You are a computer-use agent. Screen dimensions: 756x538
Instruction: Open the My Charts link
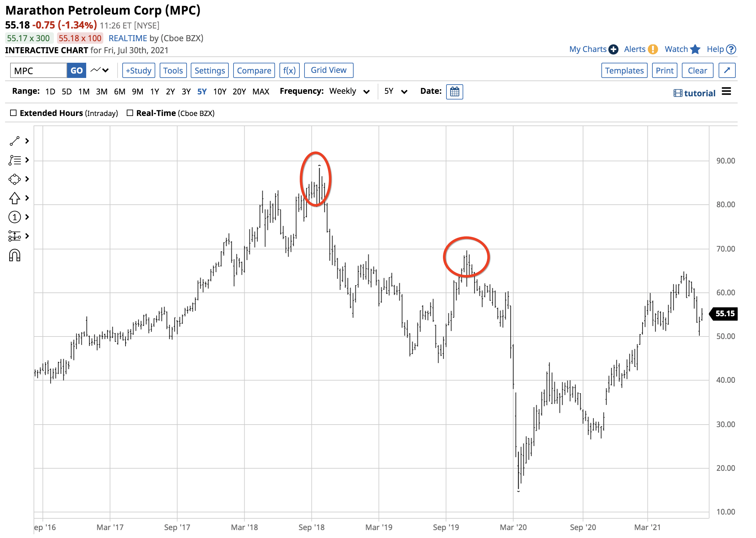[588, 49]
